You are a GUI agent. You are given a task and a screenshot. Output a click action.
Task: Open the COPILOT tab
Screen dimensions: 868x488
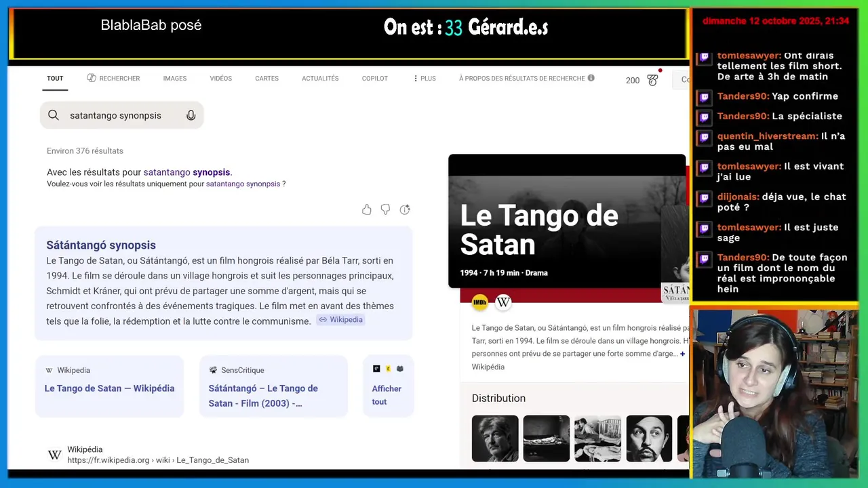coord(375,79)
